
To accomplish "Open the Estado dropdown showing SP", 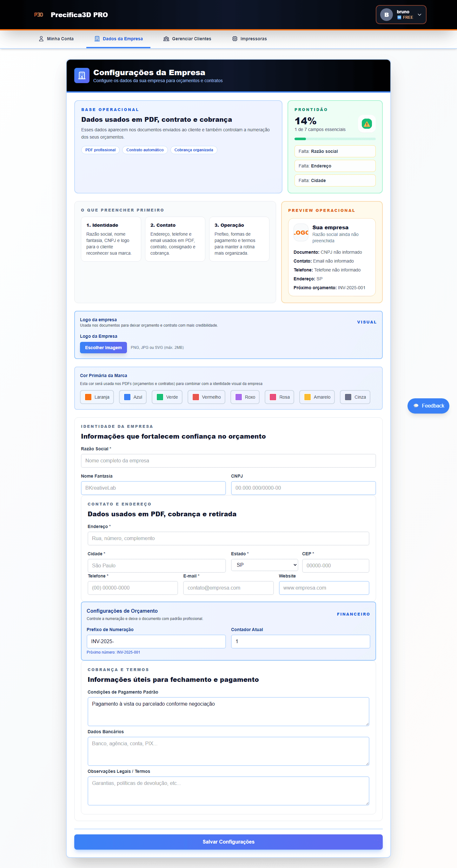I will point(264,565).
